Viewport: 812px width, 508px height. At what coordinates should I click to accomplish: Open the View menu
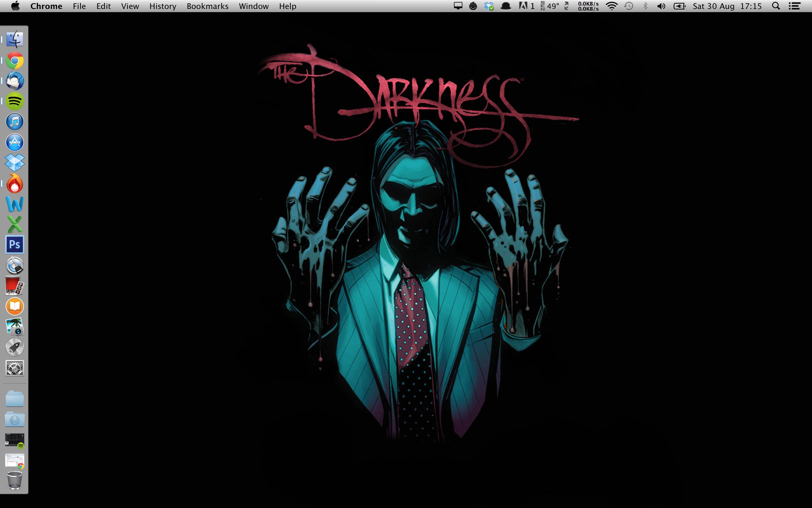[x=130, y=6]
